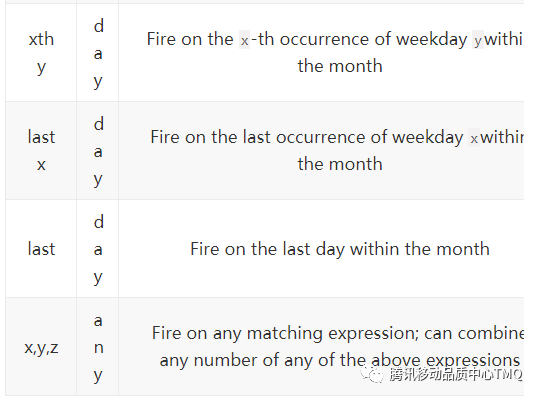Click "the month" text in the last x description

point(340,164)
